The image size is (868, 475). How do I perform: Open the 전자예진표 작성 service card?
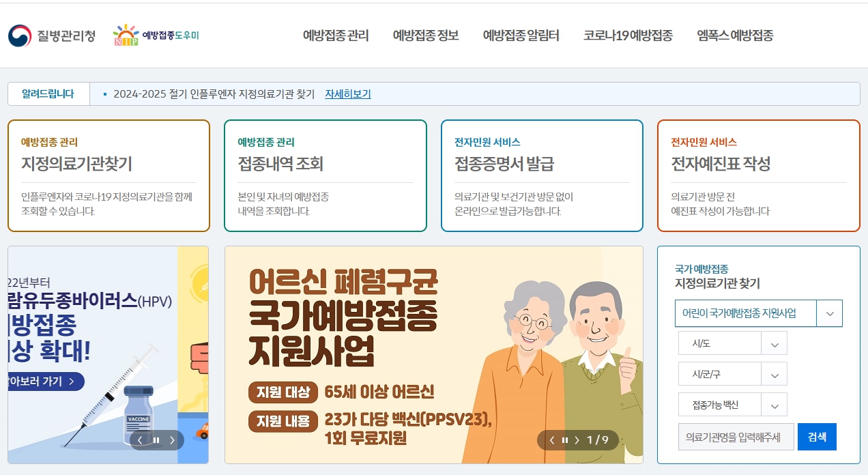(x=758, y=175)
